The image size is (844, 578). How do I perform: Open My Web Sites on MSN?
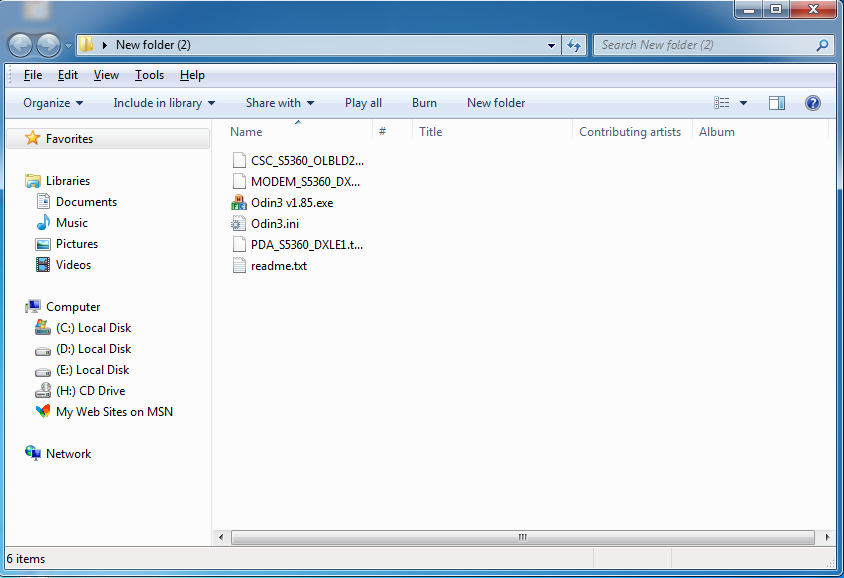coord(114,412)
